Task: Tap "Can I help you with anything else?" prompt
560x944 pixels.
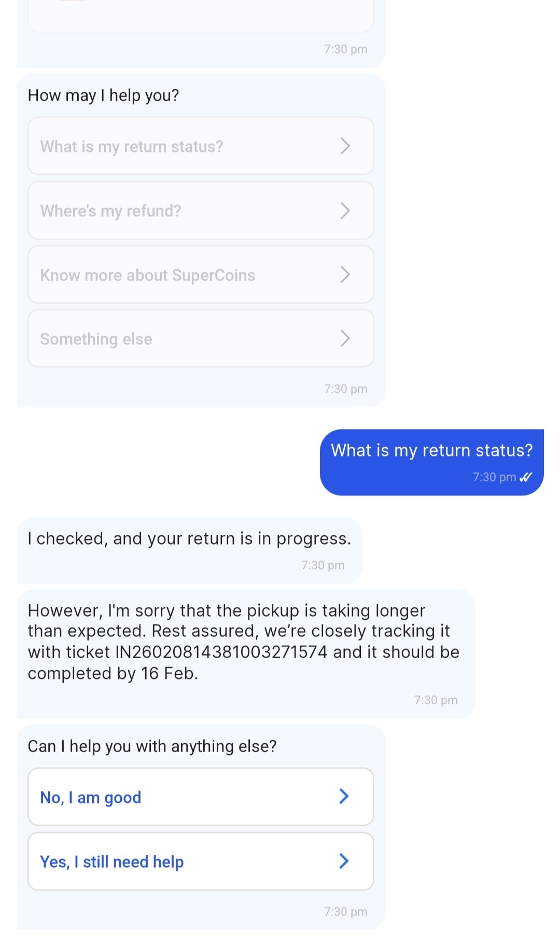Action: tap(152, 746)
